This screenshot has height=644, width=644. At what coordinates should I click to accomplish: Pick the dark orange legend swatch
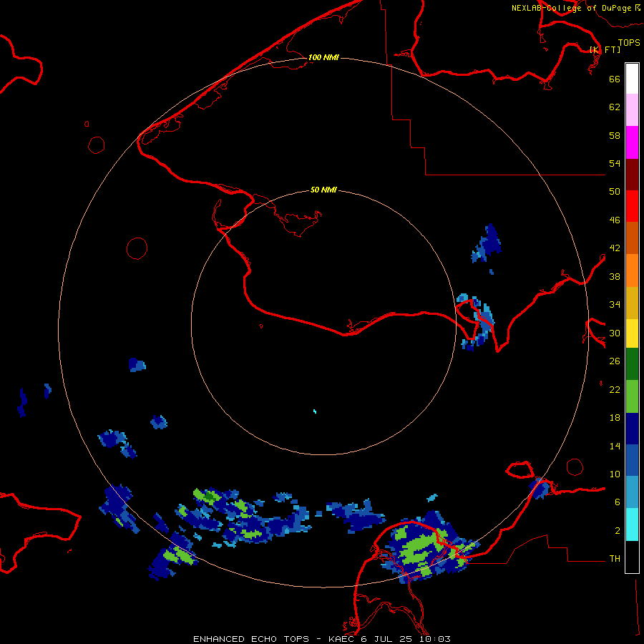(632, 238)
